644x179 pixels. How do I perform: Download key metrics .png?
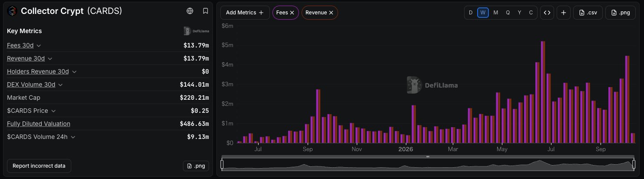pyautogui.click(x=196, y=166)
